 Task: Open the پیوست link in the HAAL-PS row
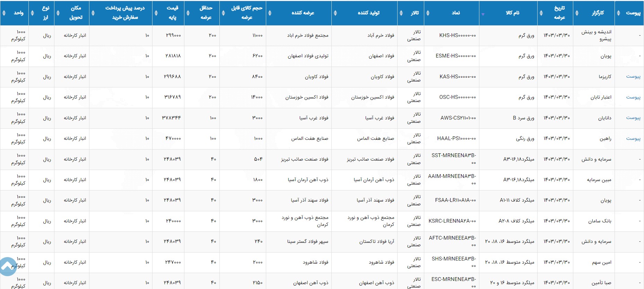tap(633, 138)
